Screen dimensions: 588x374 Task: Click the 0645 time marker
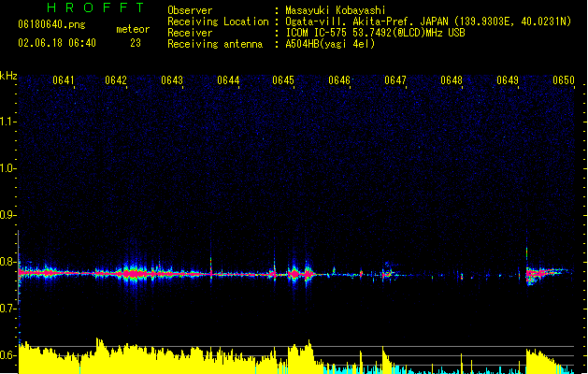283,80
